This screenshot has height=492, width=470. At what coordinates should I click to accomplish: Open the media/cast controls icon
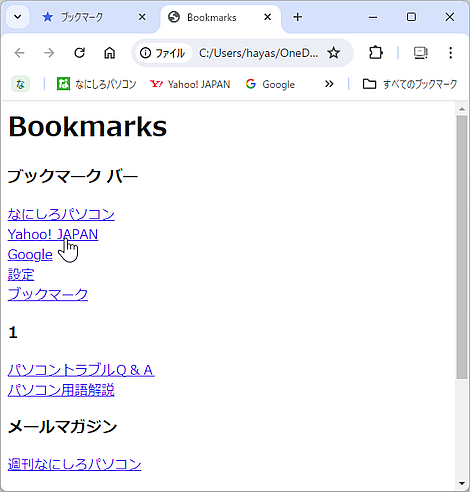421,53
